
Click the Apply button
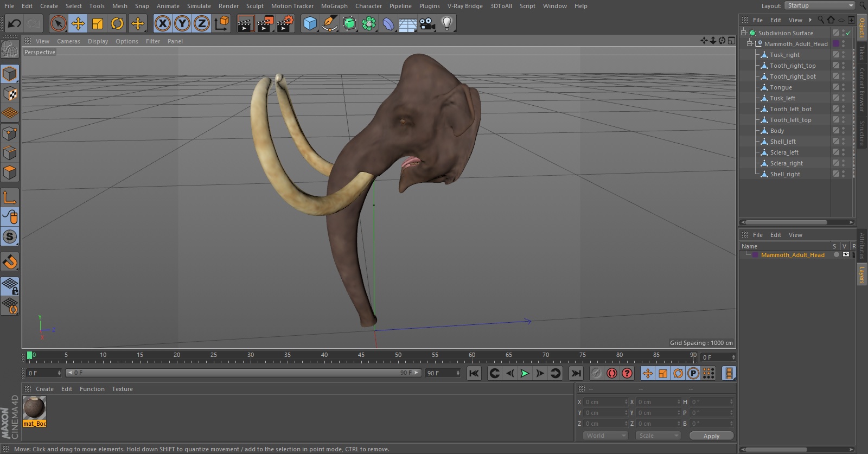click(x=711, y=436)
